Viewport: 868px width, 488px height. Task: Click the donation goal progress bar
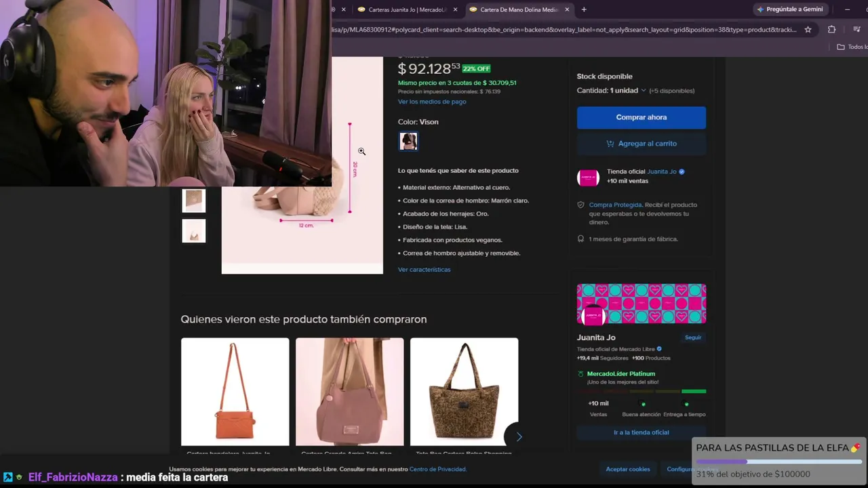[779, 462]
